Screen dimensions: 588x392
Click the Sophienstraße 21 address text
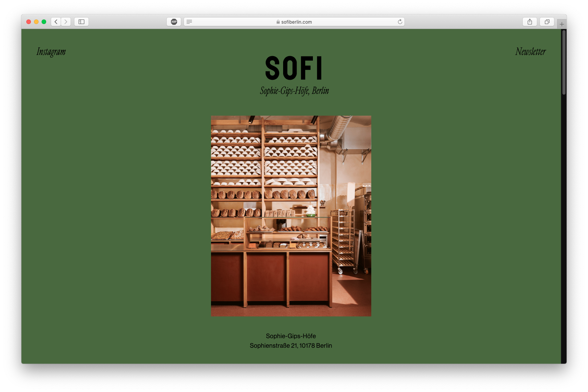coord(291,345)
